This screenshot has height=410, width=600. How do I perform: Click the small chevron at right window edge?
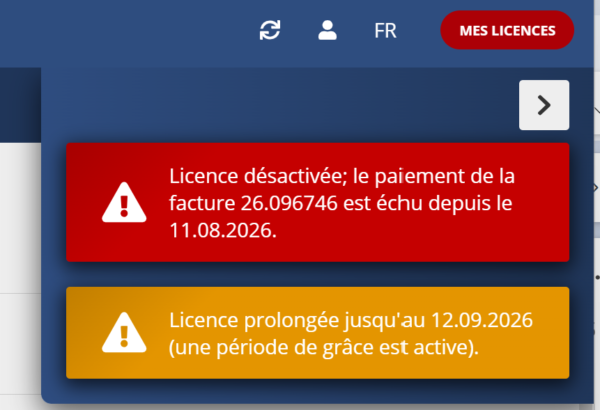pos(596,188)
